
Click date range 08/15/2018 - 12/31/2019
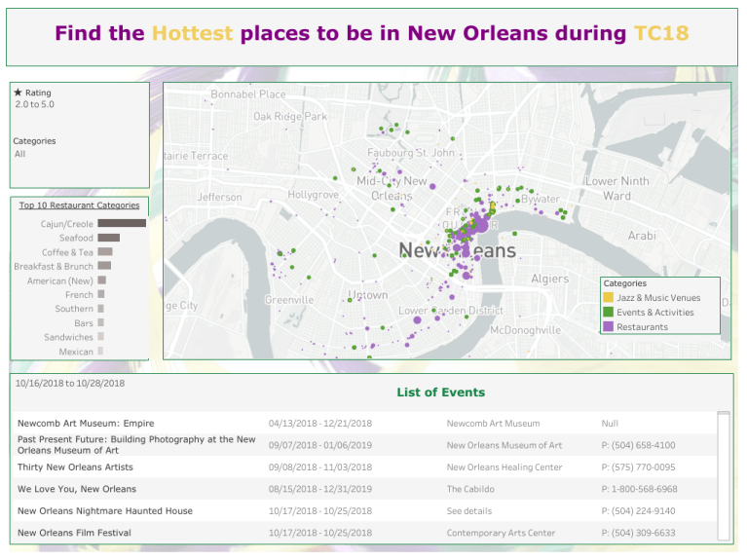click(x=320, y=489)
